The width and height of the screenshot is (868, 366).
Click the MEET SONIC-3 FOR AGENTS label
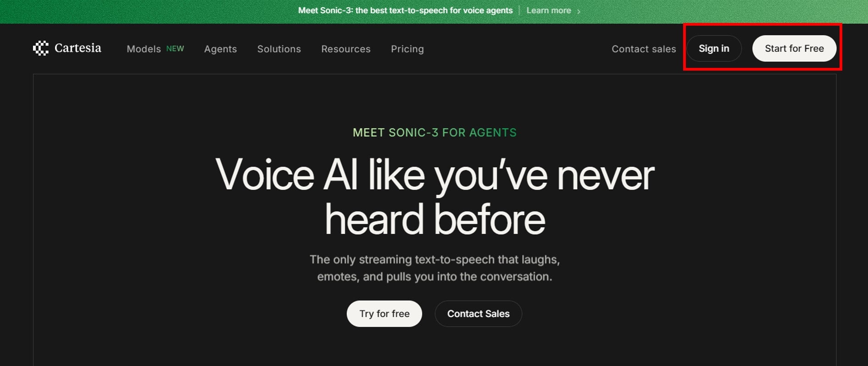point(434,133)
